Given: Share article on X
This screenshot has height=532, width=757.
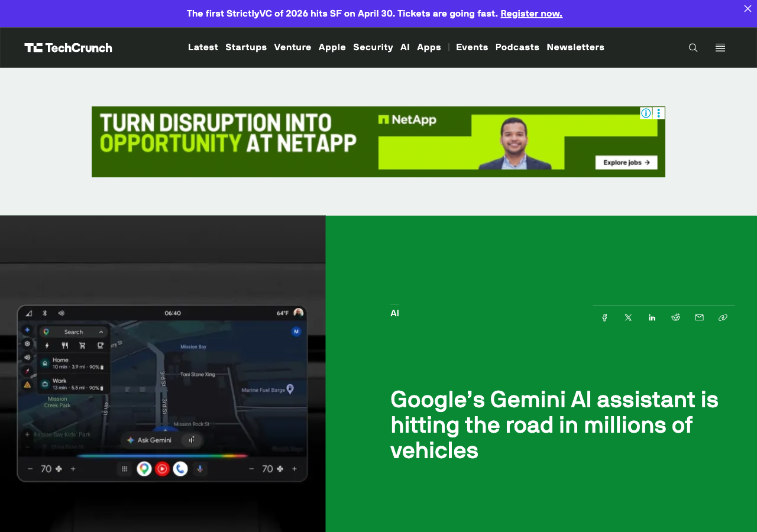Looking at the screenshot, I should (x=628, y=317).
